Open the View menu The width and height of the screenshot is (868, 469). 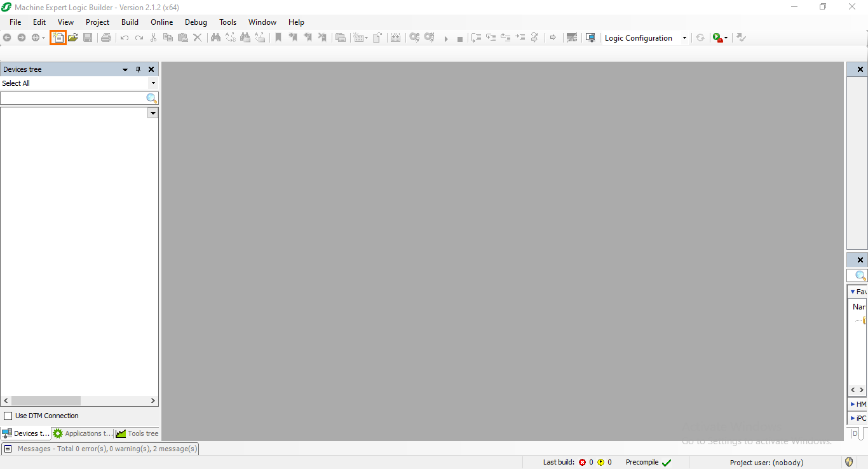click(x=65, y=22)
